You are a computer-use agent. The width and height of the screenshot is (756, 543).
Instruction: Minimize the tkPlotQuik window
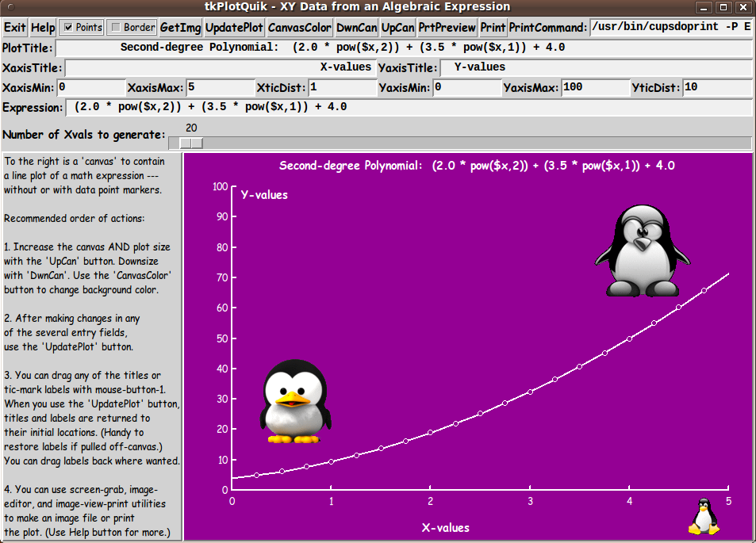pyautogui.click(x=704, y=7)
